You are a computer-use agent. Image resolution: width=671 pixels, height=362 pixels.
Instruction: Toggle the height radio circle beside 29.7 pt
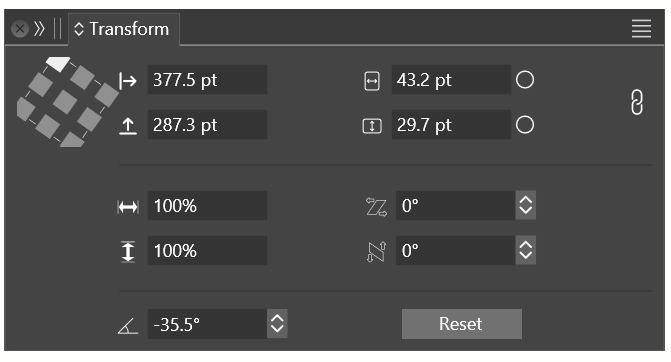tap(525, 125)
